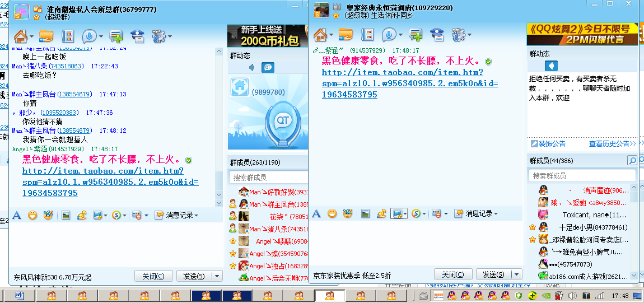Click 发送(S) button in left chat window
The width and height of the screenshot is (644, 303).
[194, 276]
